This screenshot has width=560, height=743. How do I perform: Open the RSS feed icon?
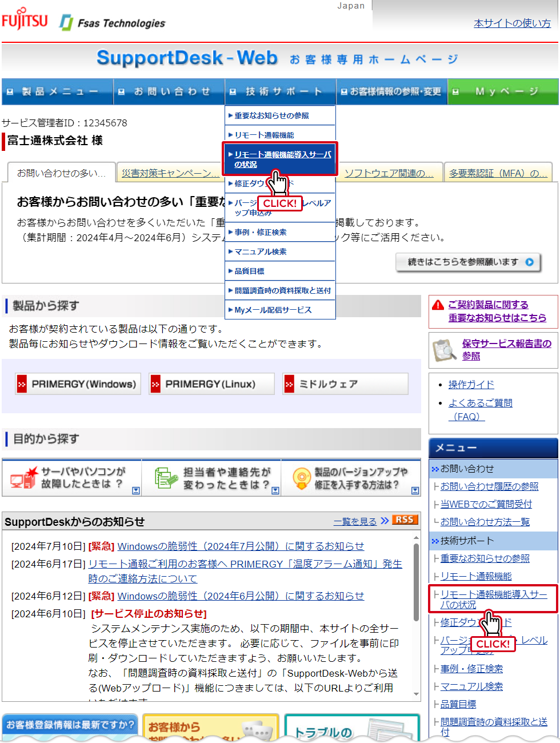(405, 520)
